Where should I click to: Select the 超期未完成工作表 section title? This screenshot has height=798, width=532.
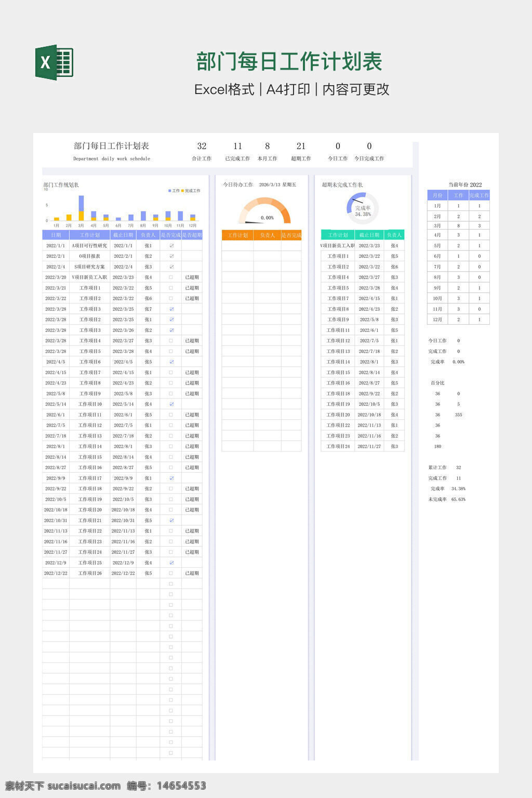pyautogui.click(x=342, y=184)
